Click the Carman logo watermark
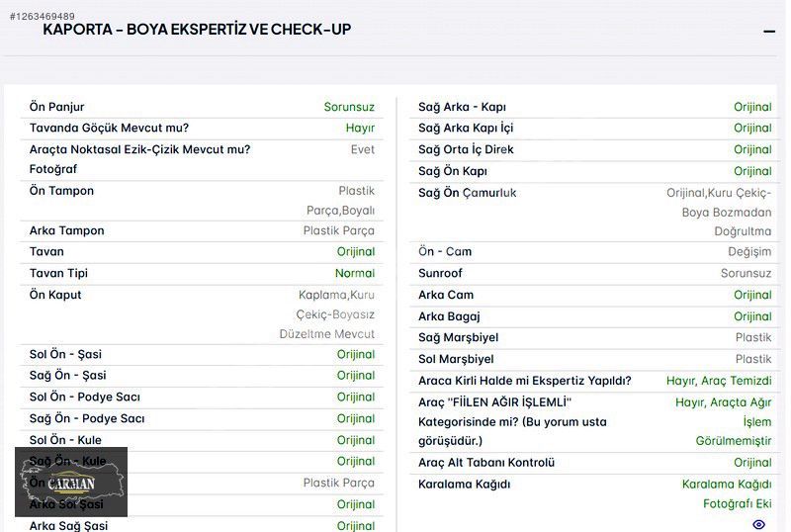The image size is (791, 532). (71, 483)
